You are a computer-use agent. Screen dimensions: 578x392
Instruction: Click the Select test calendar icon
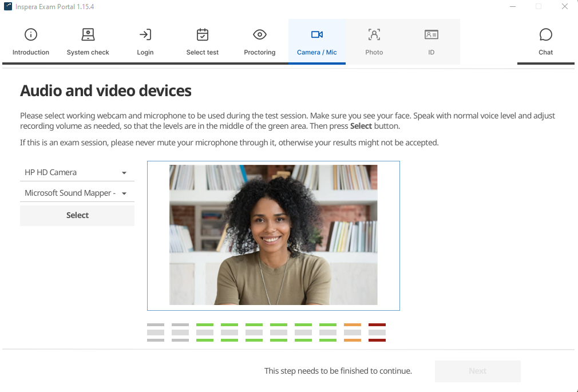click(203, 35)
